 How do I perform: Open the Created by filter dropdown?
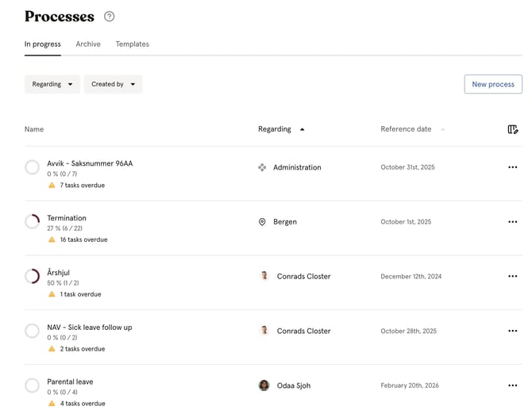point(113,84)
